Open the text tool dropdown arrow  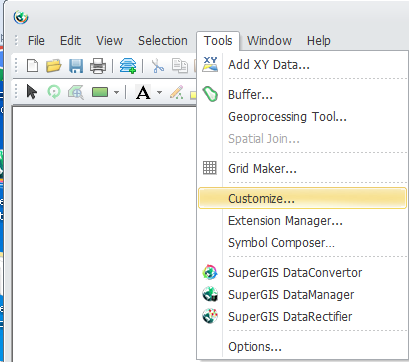[x=159, y=92]
